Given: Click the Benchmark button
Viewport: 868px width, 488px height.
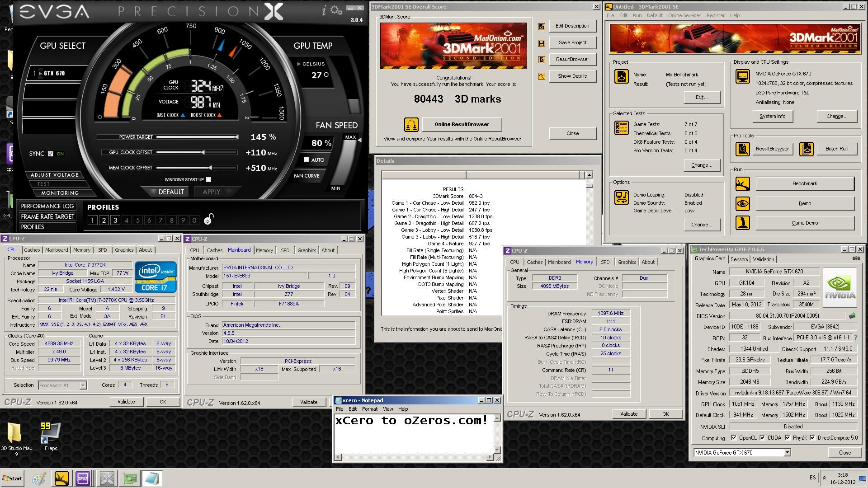Looking at the screenshot, I should pos(805,184).
